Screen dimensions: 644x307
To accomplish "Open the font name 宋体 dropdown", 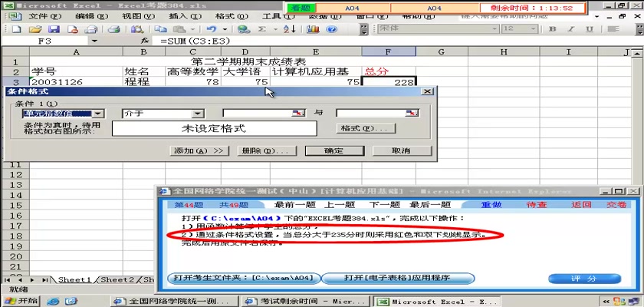I will 495,28.
